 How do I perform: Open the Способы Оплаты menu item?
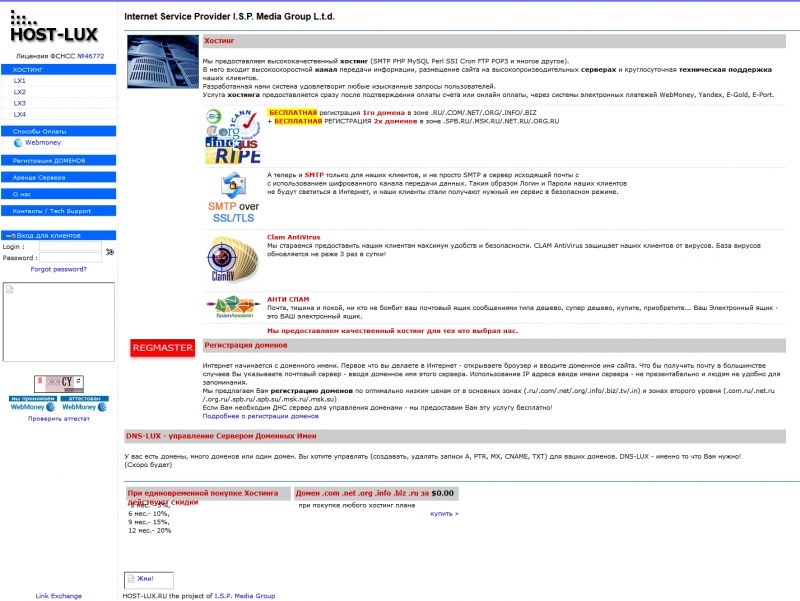pyautogui.click(x=59, y=131)
